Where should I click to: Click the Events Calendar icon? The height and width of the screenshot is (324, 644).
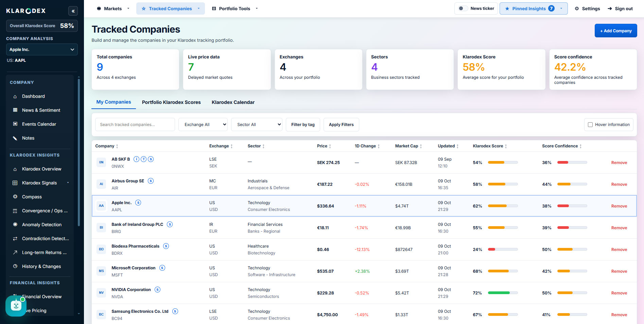[15, 124]
